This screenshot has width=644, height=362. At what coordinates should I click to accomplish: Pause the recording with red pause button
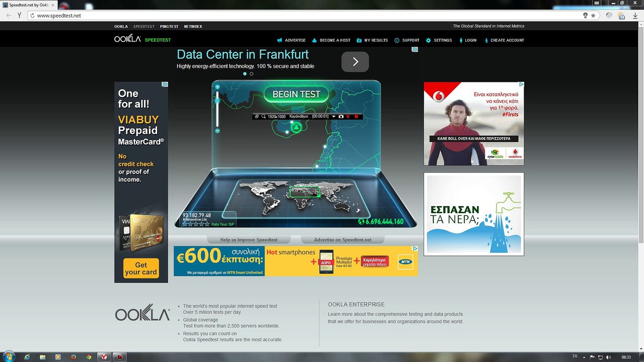[348, 117]
